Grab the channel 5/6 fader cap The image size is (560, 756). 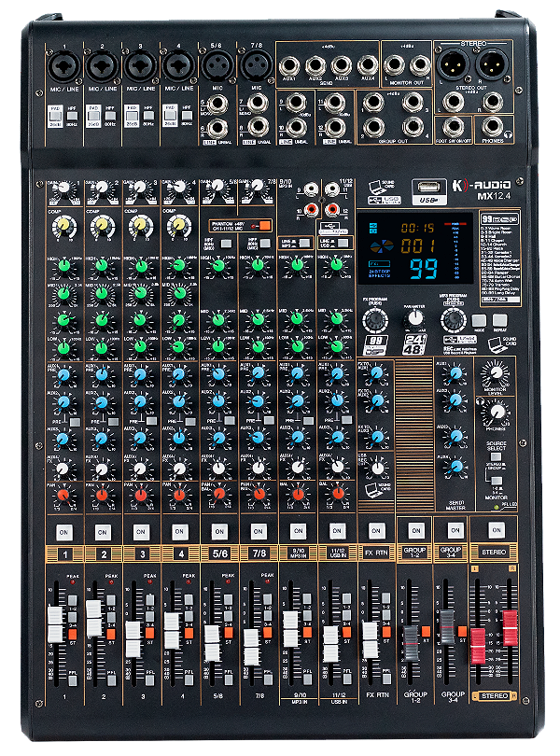[x=212, y=643]
